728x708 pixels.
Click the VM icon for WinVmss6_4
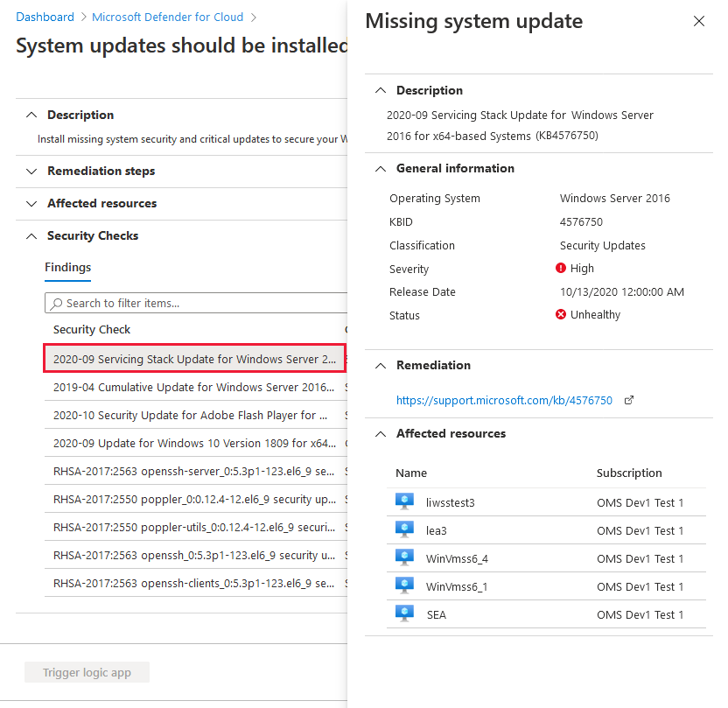point(404,557)
